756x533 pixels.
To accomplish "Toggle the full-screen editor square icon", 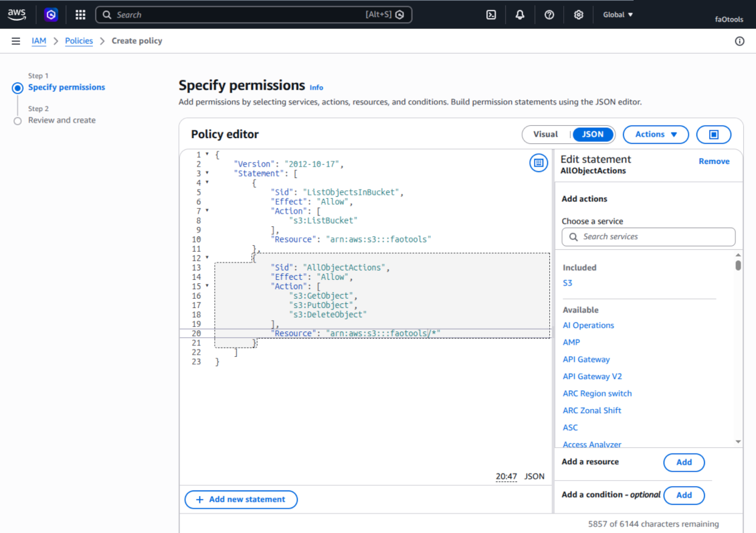I will [714, 135].
